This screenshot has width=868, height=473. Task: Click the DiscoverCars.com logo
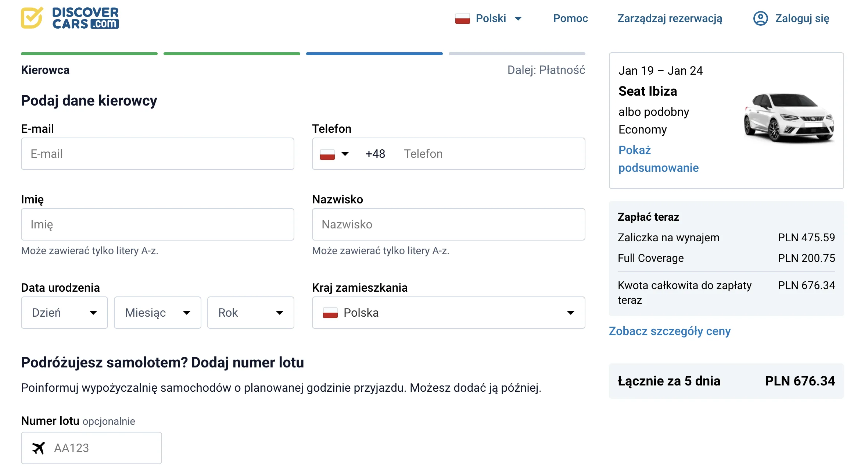pos(70,18)
